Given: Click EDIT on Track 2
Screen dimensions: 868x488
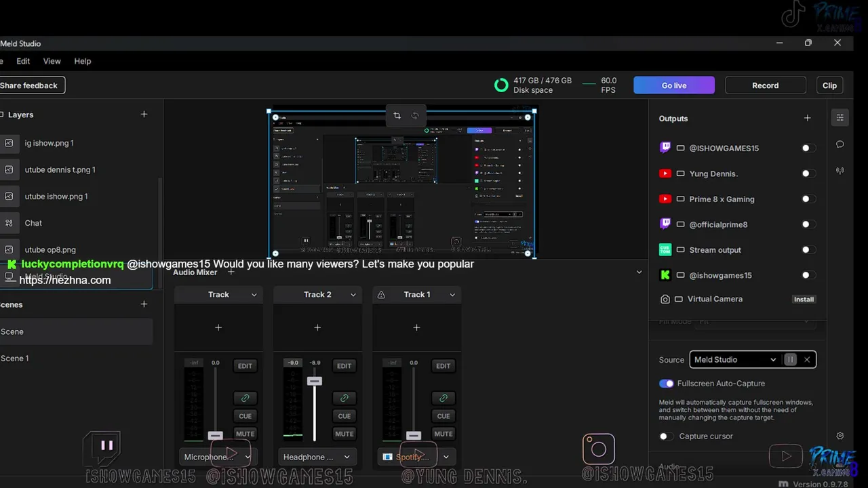Looking at the screenshot, I should point(344,366).
